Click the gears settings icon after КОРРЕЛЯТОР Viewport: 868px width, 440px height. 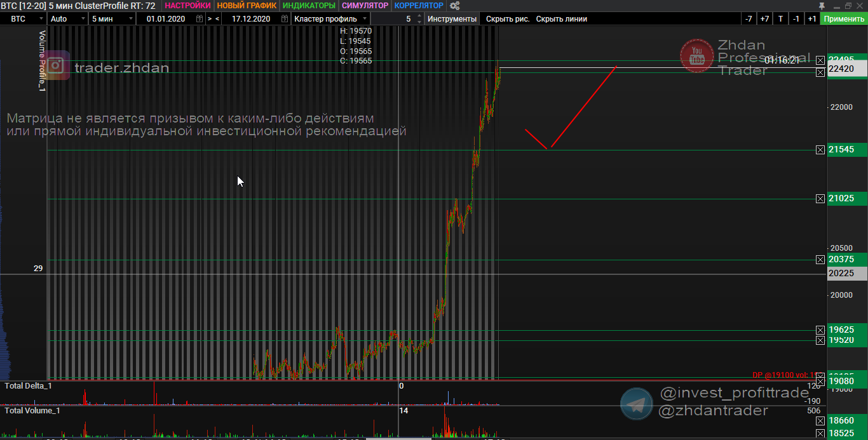(x=454, y=6)
